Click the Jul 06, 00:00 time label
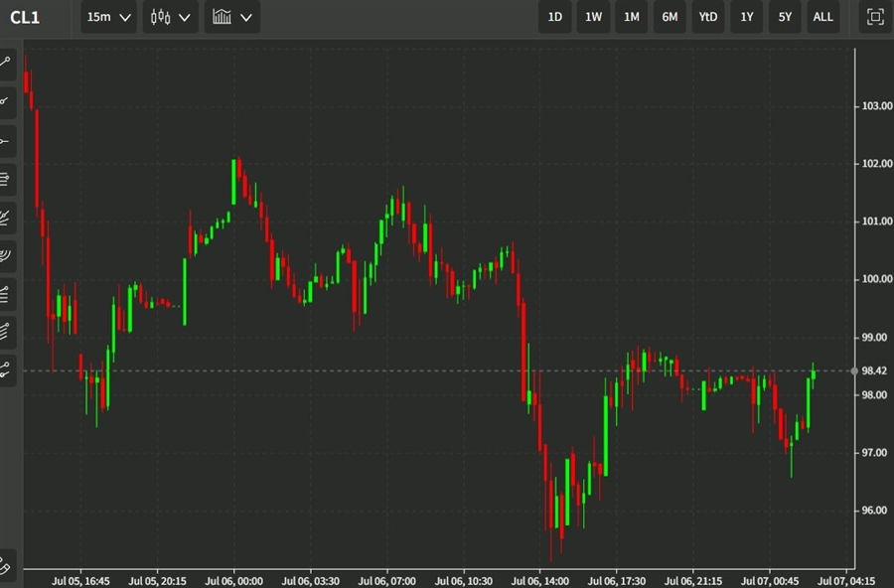 point(233,581)
